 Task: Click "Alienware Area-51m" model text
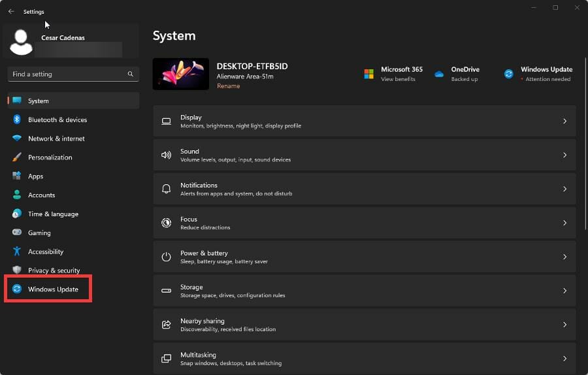point(245,76)
